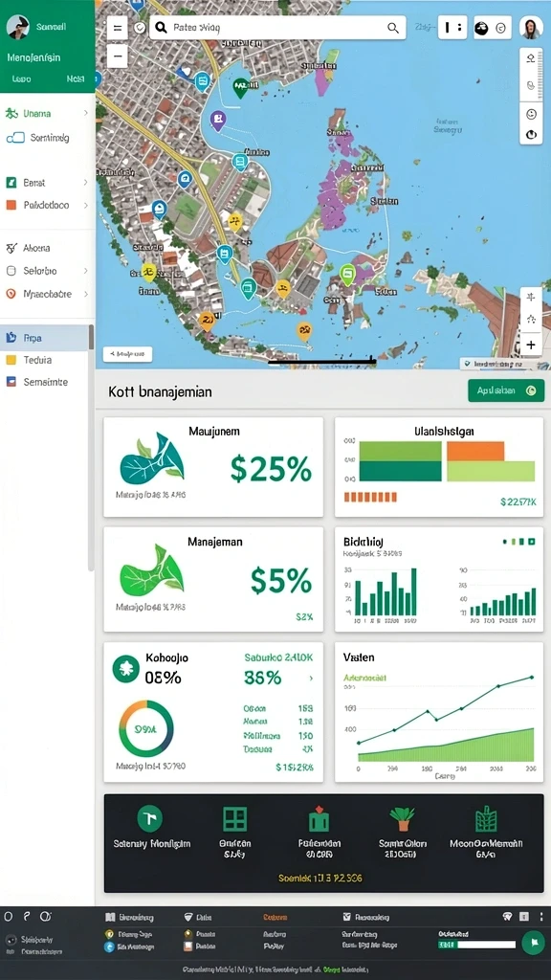This screenshot has height=980, width=551.
Task: Click the potted plant icon in the dark panel
Action: tap(403, 818)
